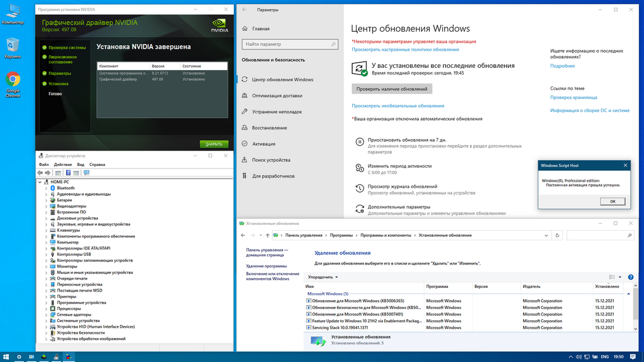Select Оптимизация доставки in Settings sidebar
This screenshot has width=644, height=362.
[x=277, y=96]
